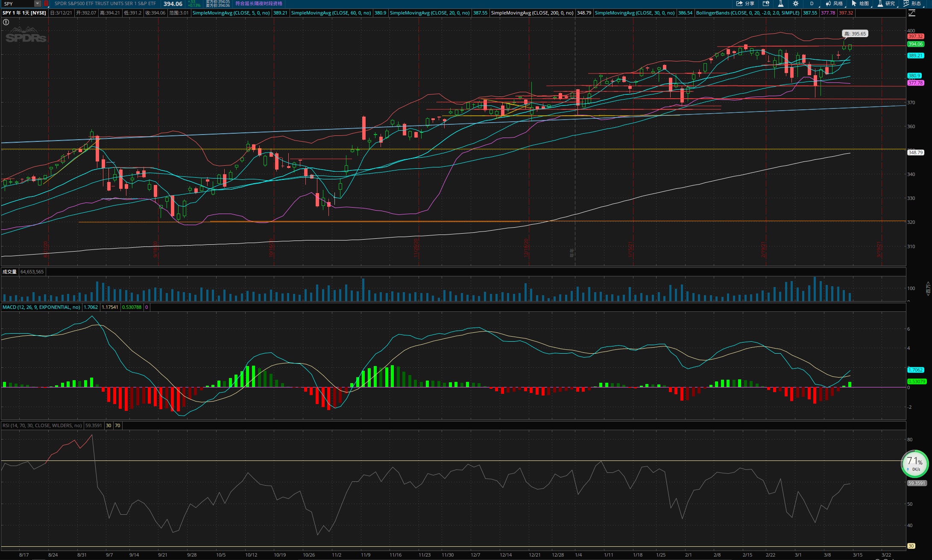This screenshot has width=932, height=560.
Task: Click the 成交量 volume study label
Action: (9, 272)
